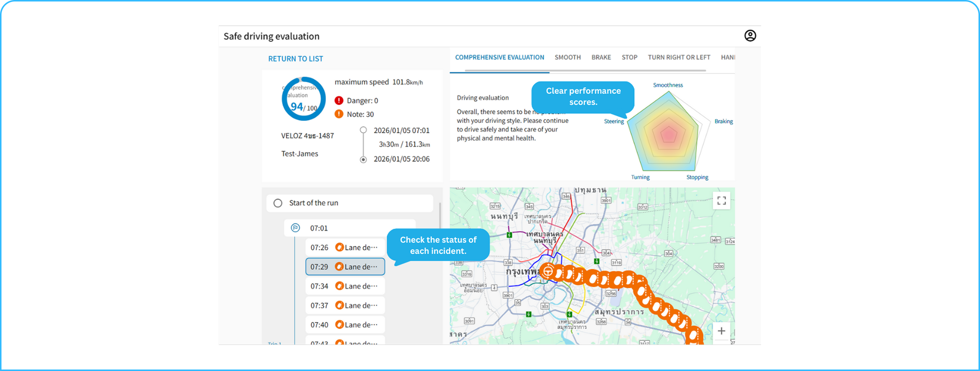Image resolution: width=980 pixels, height=371 pixels.
Task: Click the flag icon at 07:01
Action: click(295, 228)
